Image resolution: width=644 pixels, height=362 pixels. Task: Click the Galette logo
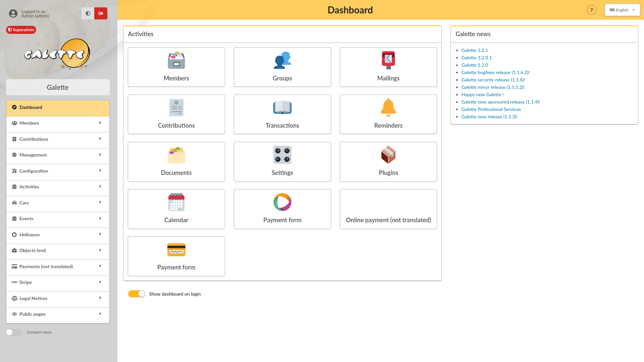point(58,54)
